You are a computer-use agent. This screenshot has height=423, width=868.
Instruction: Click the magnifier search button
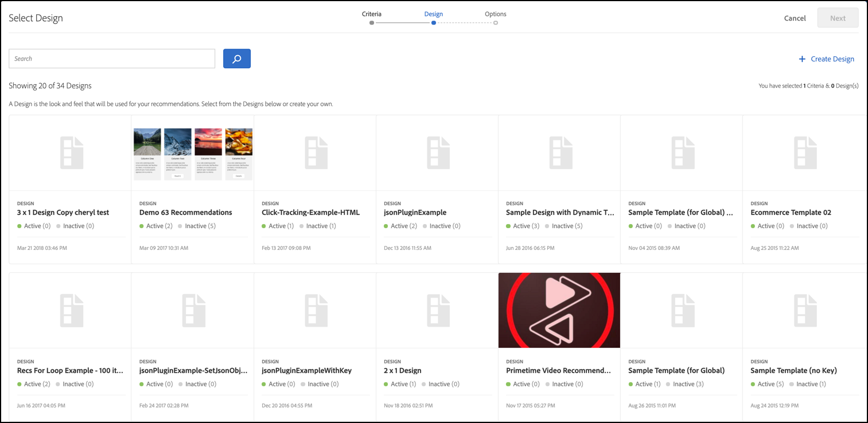point(237,58)
